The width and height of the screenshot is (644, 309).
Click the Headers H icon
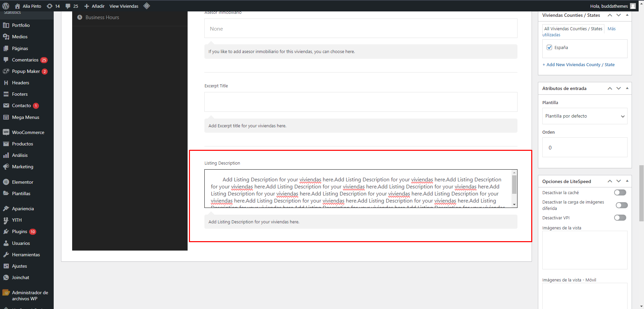6,83
